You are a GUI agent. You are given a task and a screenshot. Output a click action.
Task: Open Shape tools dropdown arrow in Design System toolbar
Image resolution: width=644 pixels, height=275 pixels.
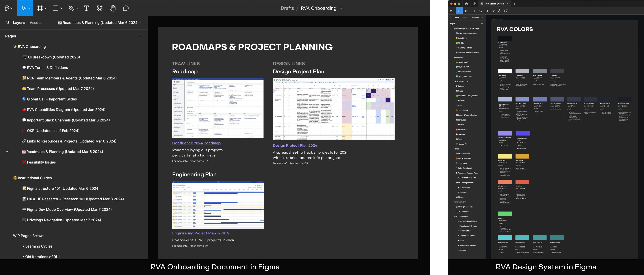[x=476, y=11]
